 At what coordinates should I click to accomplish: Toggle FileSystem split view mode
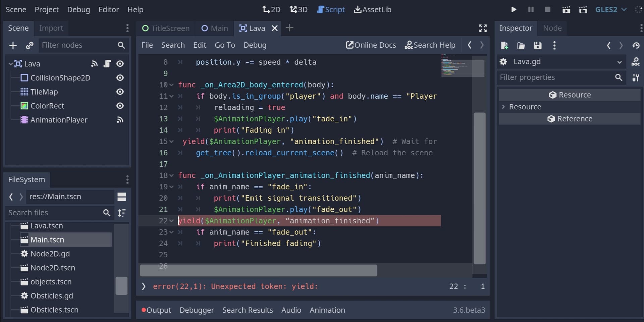tap(122, 197)
